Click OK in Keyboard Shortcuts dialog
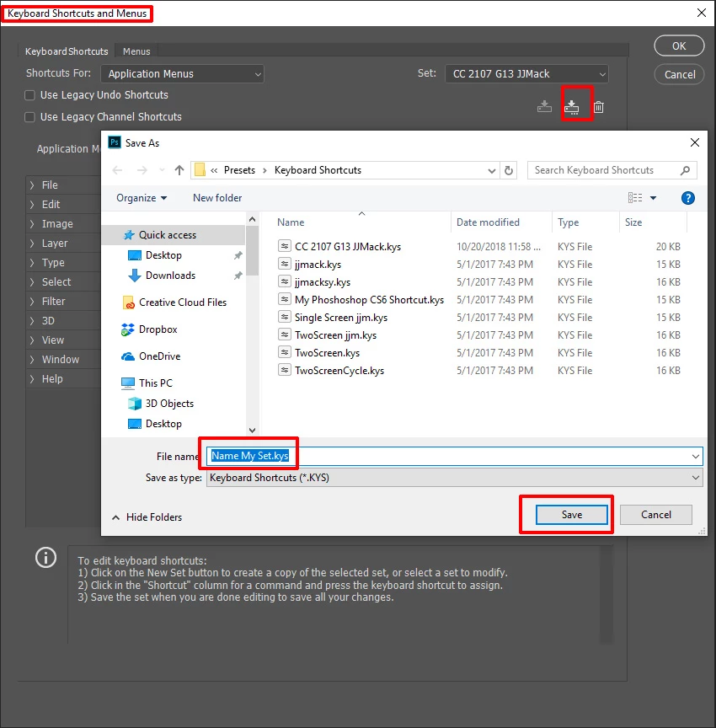716x728 pixels. click(679, 46)
